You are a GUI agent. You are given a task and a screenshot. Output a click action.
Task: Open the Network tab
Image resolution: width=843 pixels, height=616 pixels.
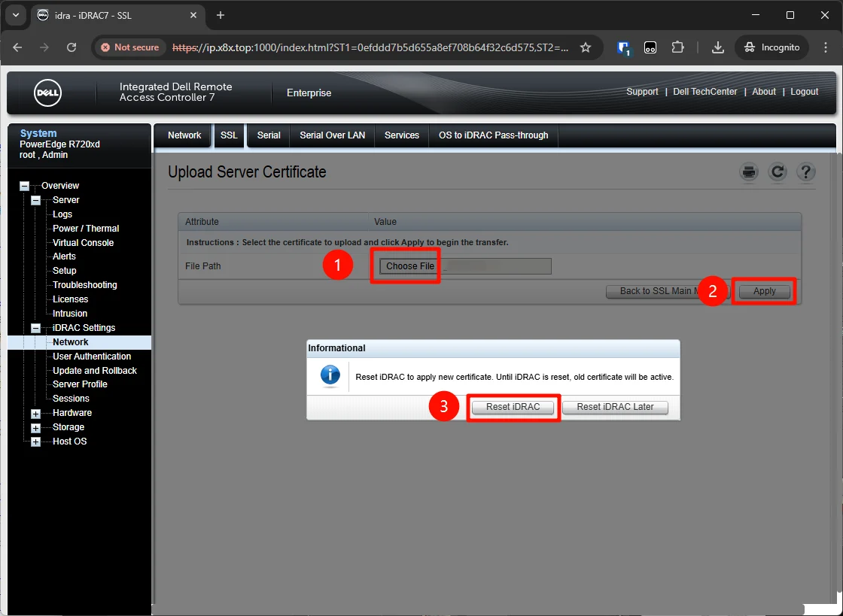pyautogui.click(x=184, y=135)
